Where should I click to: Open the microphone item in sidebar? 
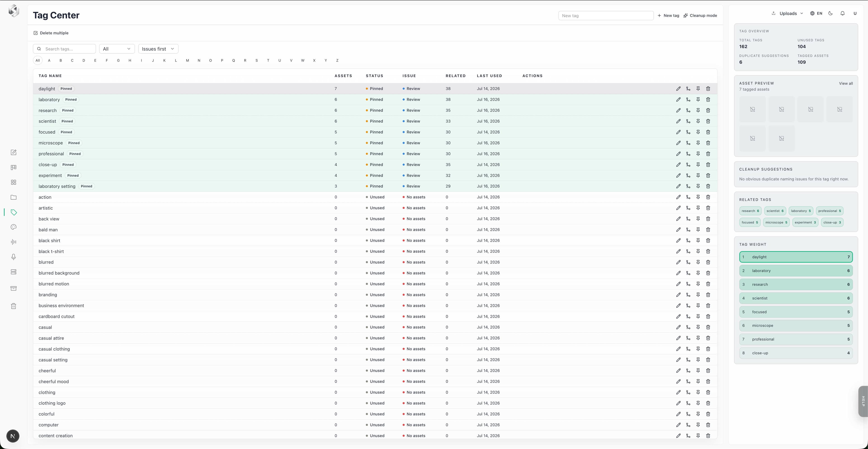pyautogui.click(x=14, y=257)
